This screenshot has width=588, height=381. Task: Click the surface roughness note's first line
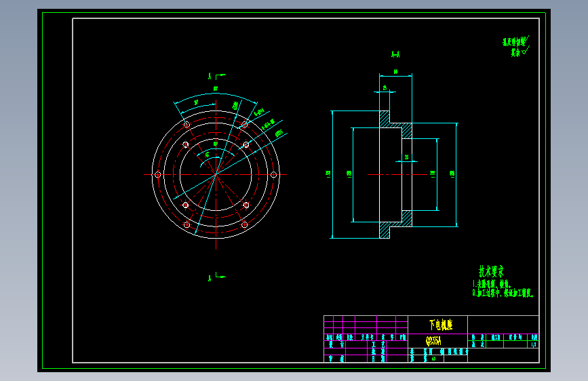pos(515,41)
